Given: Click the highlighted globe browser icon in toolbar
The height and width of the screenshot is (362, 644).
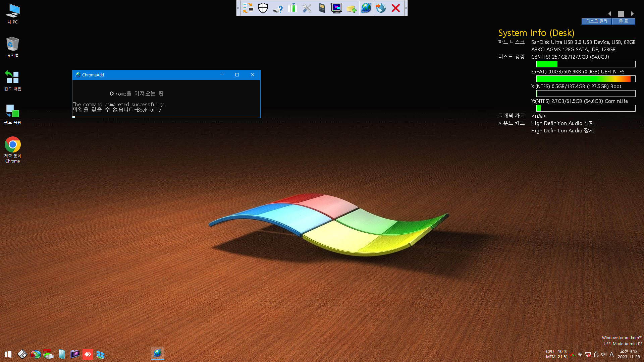Looking at the screenshot, I should click(366, 8).
